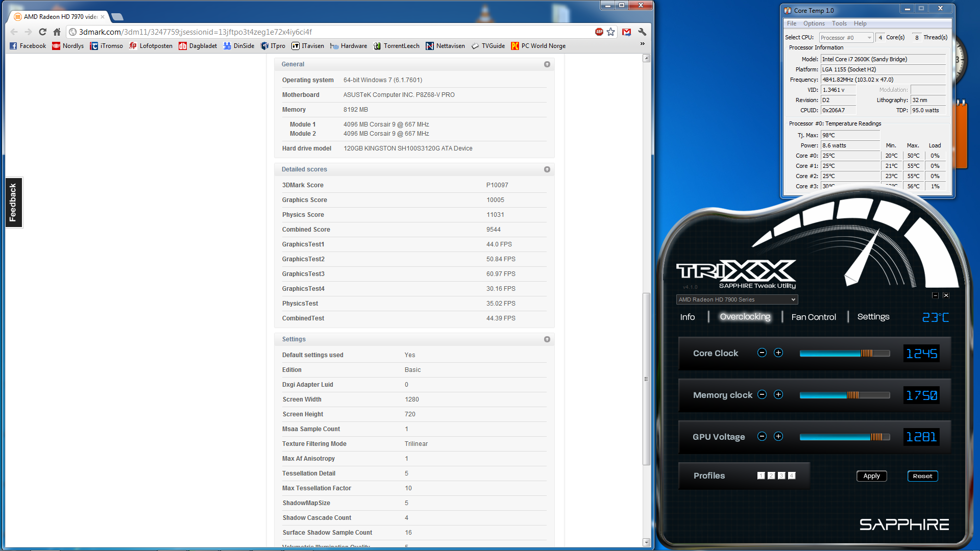
Task: Open the Hardware bookmark
Action: 349,46
